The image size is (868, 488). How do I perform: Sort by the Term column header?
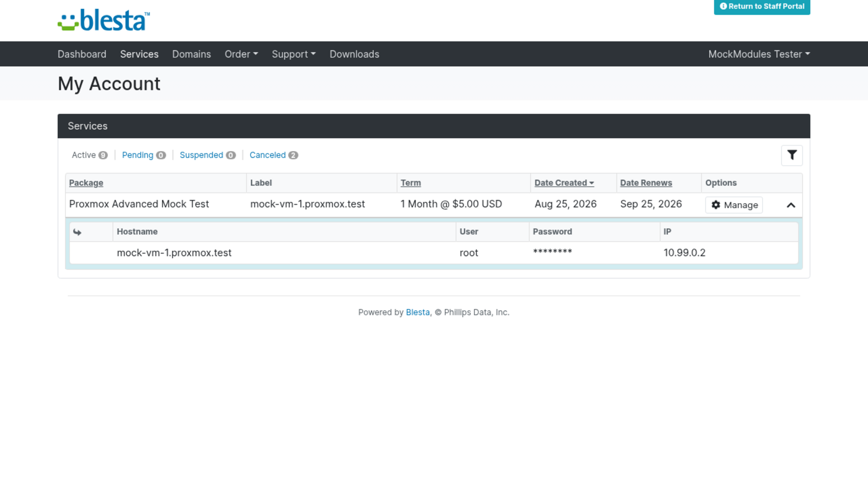tap(410, 183)
